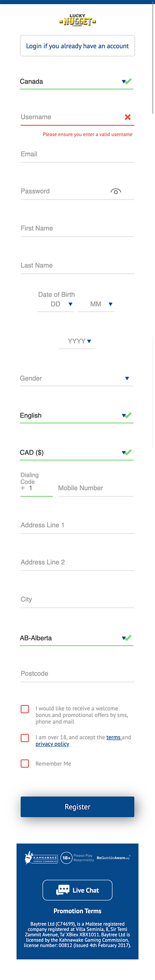Click the green checkmark beside Canada
Viewport: 155px width, 980px height.
tap(128, 81)
